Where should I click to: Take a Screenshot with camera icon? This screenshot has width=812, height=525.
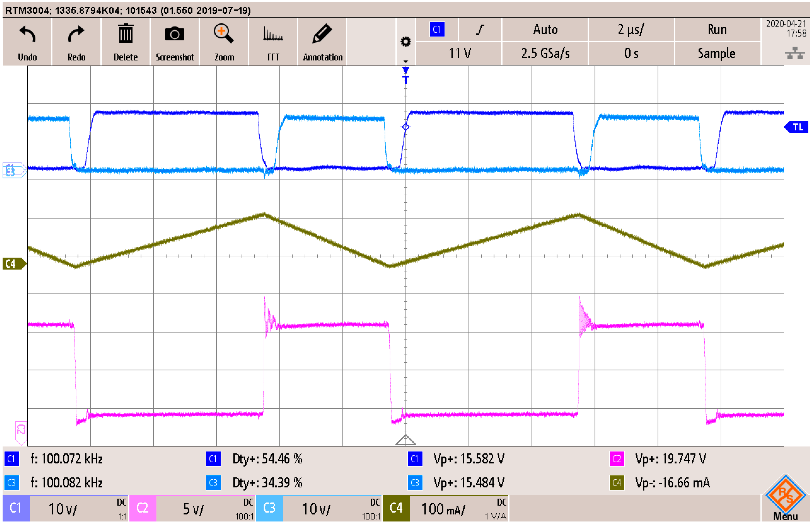pos(174,34)
